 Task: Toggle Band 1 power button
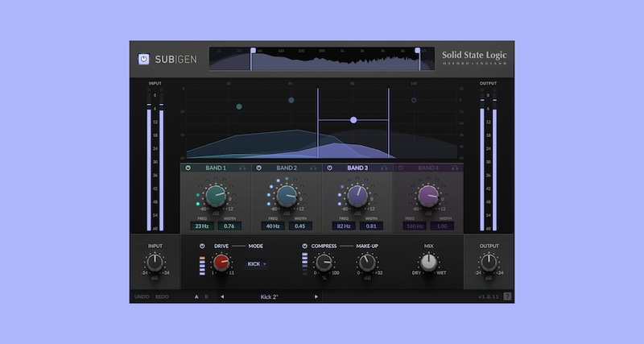188,168
